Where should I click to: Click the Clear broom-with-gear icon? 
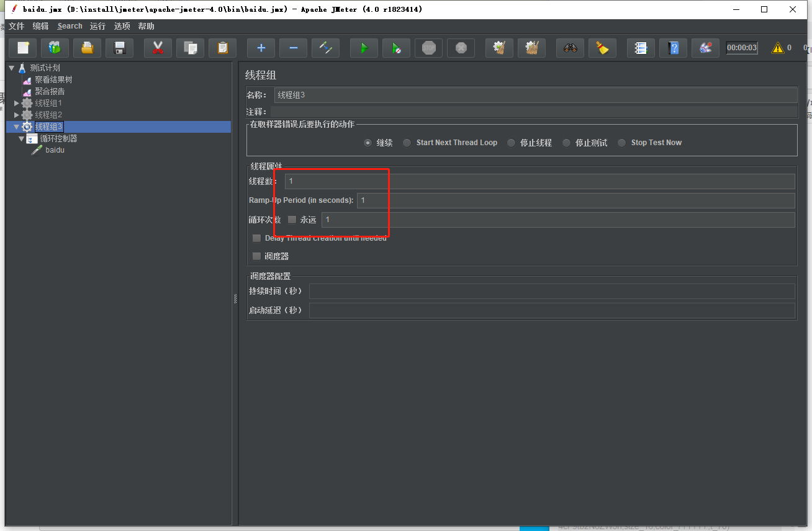pos(500,48)
